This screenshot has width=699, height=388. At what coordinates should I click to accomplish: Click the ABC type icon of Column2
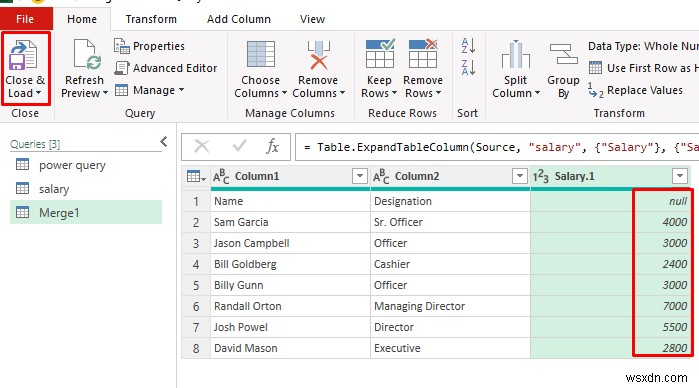pyautogui.click(x=381, y=177)
